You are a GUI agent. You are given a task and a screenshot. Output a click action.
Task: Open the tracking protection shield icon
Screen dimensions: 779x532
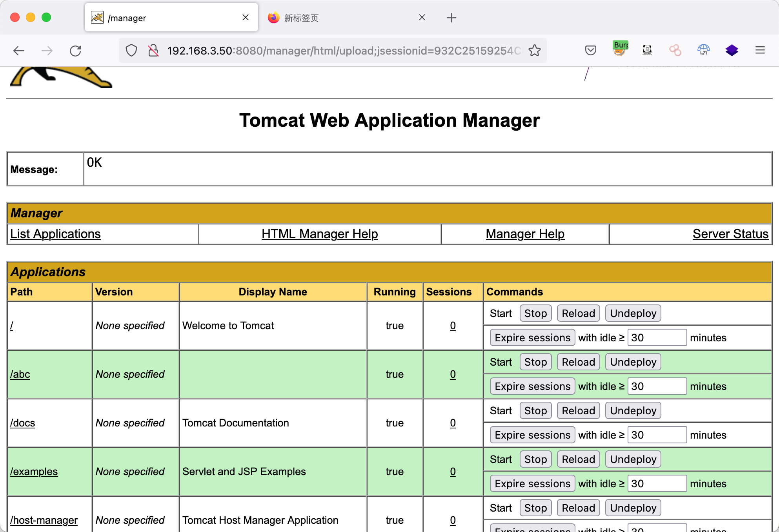coord(131,51)
